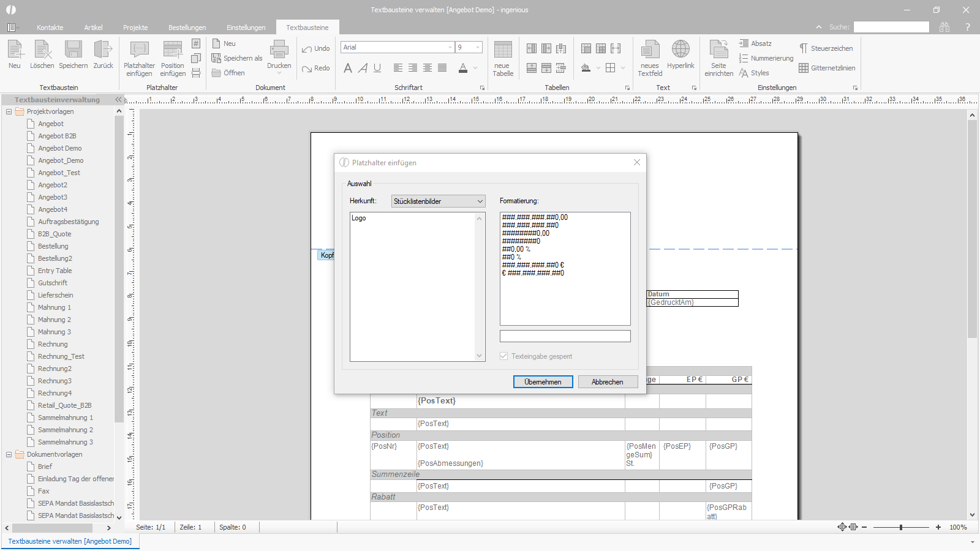
Task: Align text left
Action: 398,68
